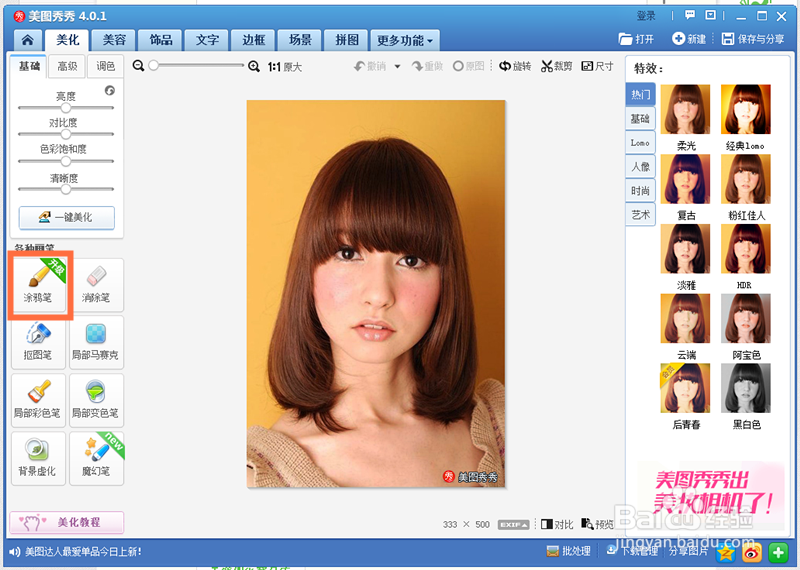
Task: Switch to the 美化 tab
Action: (67, 40)
